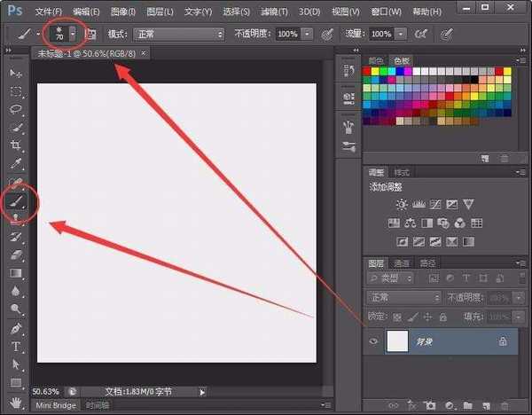Select the Move tool
532x415 pixels.
point(16,73)
